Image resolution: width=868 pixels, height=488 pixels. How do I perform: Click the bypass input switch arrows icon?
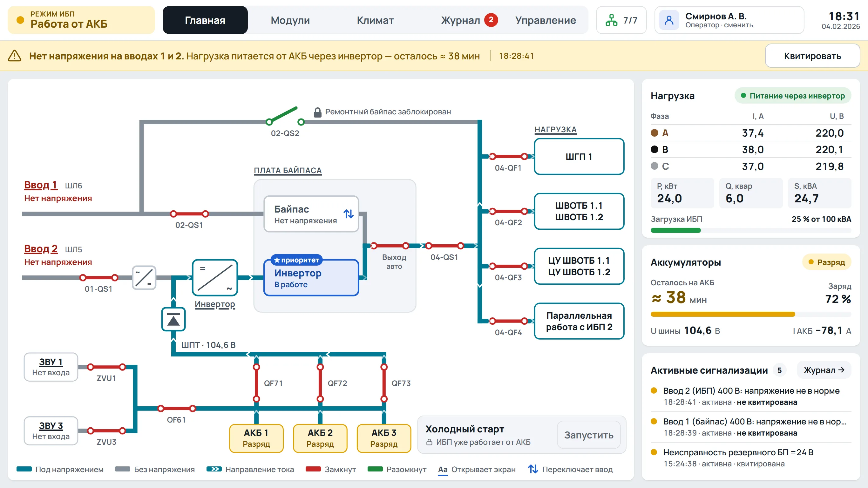[x=349, y=214]
